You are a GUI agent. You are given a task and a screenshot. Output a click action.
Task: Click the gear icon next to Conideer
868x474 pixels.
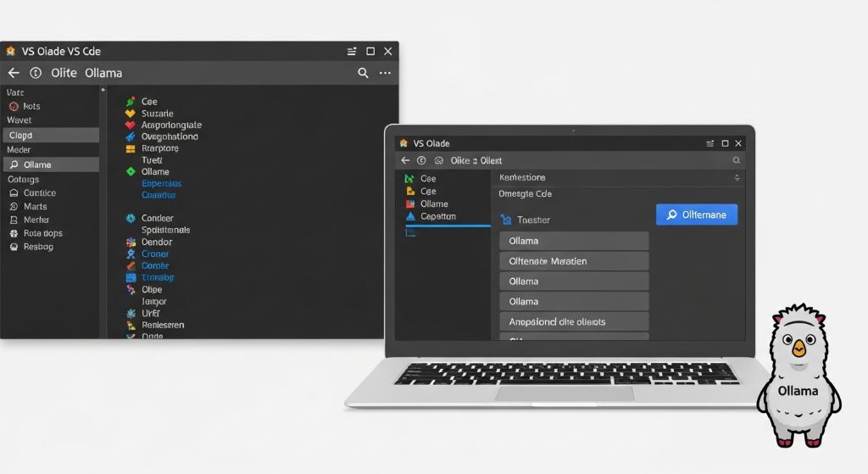(x=131, y=218)
